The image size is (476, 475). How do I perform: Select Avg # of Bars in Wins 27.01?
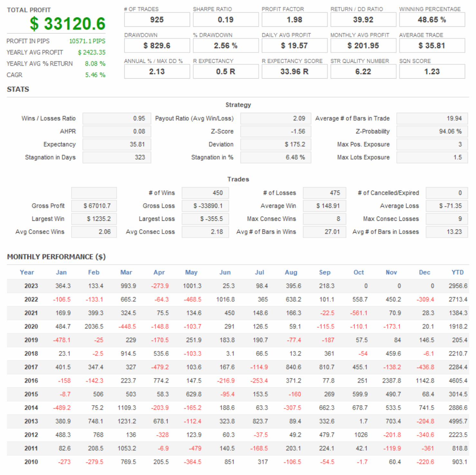[324, 232]
